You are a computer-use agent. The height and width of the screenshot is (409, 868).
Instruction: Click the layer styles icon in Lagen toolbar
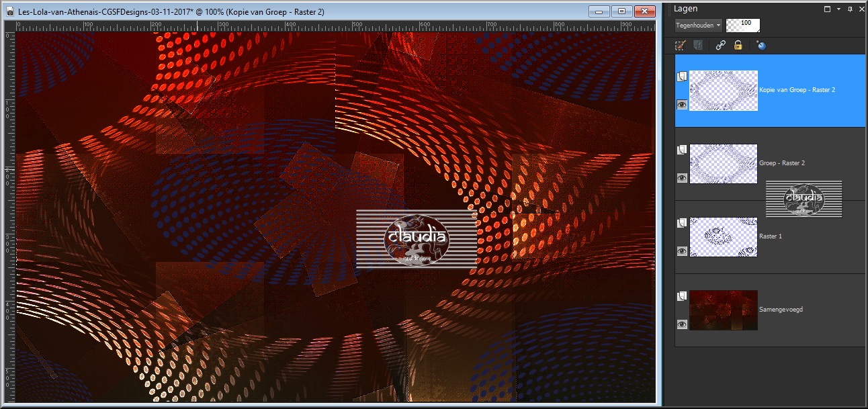pyautogui.click(x=697, y=46)
